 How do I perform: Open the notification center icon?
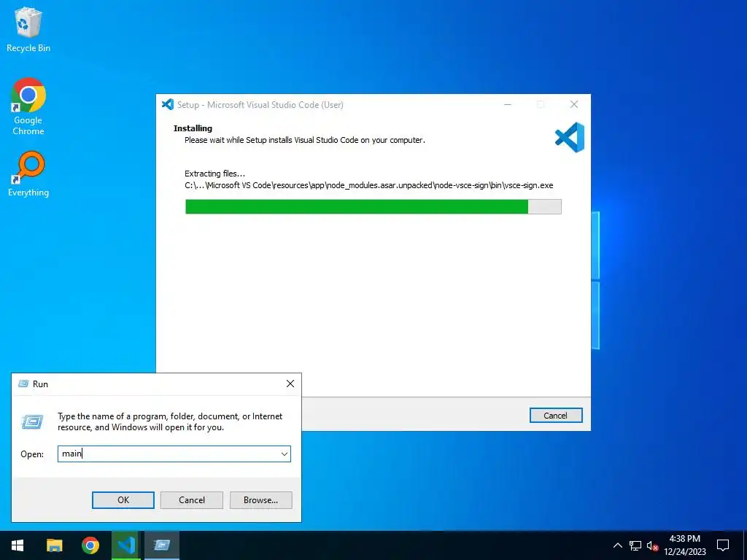click(x=723, y=545)
